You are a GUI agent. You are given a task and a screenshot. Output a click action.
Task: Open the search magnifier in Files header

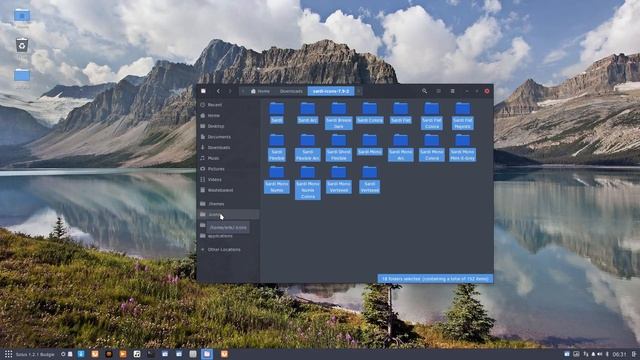point(424,91)
